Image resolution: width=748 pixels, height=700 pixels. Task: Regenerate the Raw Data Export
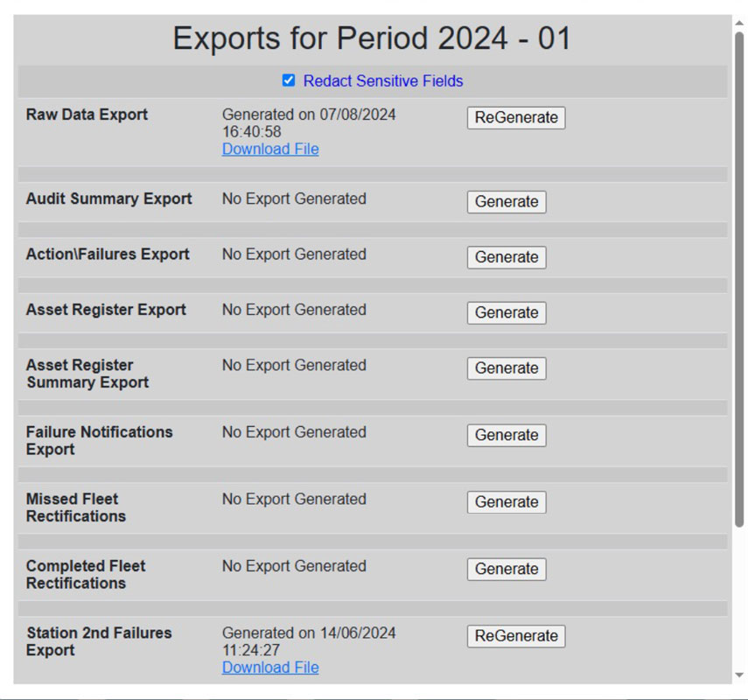tap(516, 117)
